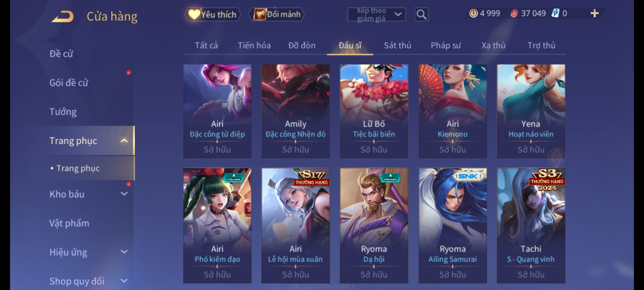The width and height of the screenshot is (644, 290).
Task: Open the search magnifier icon
Action: tap(421, 15)
